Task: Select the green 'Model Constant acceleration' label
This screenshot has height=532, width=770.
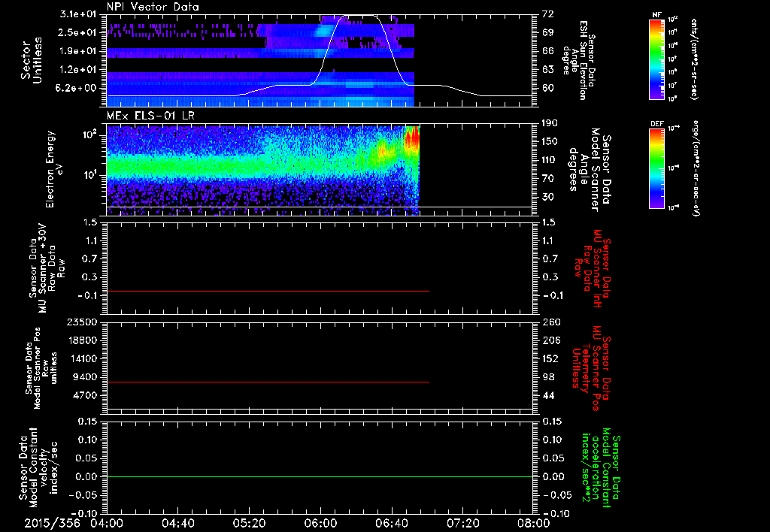Action: [601, 468]
